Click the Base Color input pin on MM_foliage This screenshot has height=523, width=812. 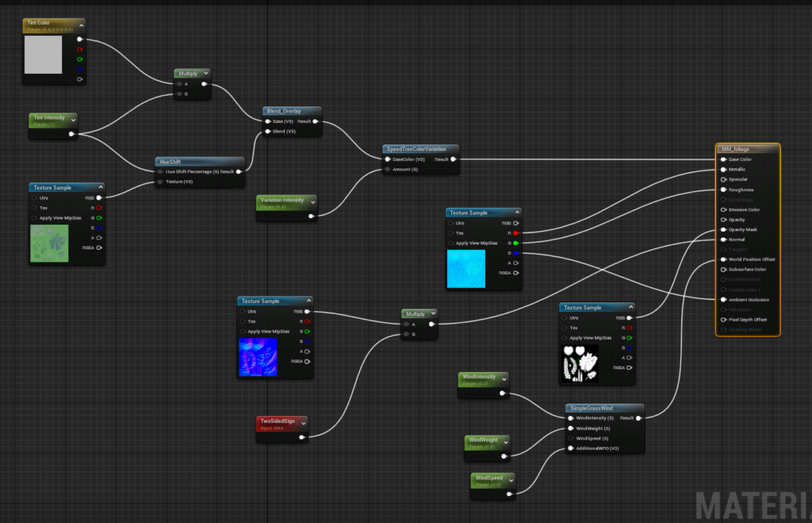coord(723,160)
